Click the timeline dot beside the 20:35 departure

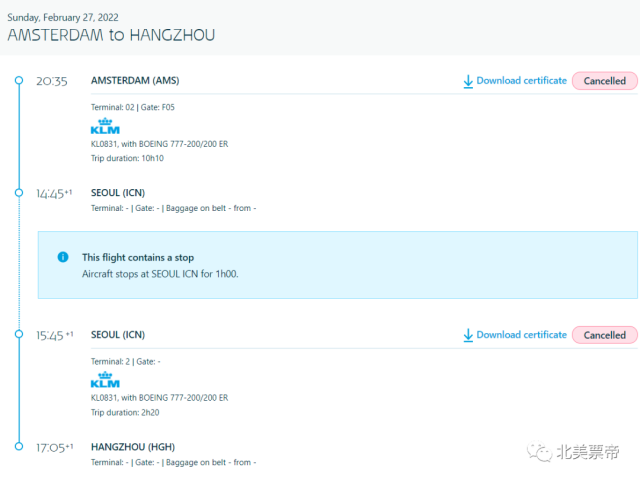tap(19, 81)
